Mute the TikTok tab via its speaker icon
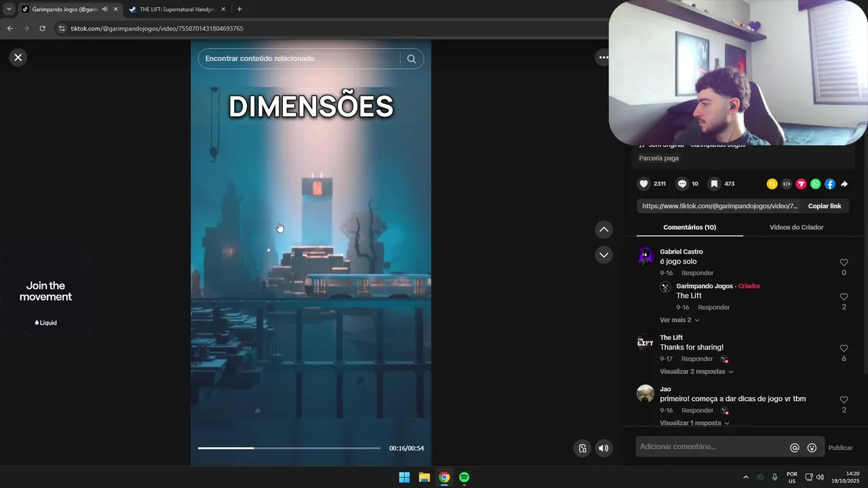Viewport: 868px width, 488px height. click(104, 9)
